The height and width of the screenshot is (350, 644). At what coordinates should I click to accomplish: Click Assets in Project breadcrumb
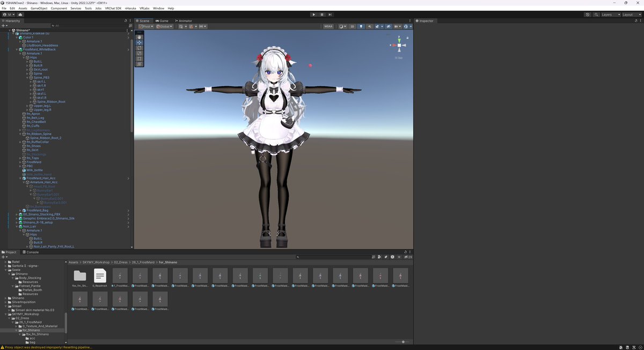pyautogui.click(x=74, y=262)
